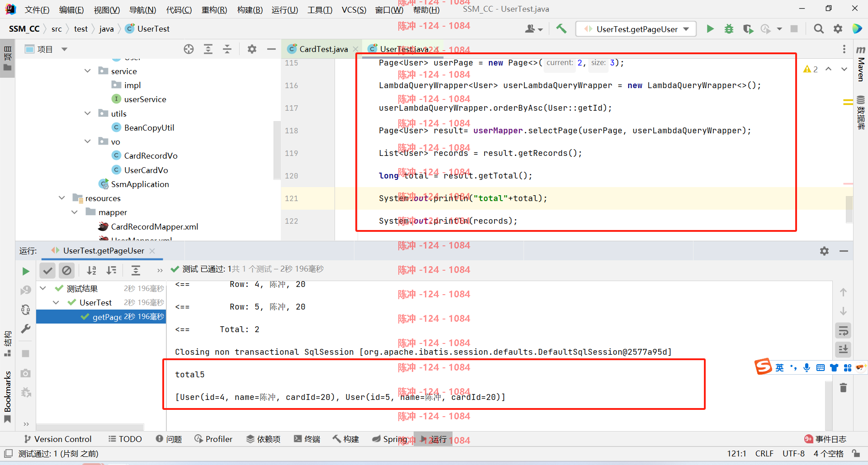This screenshot has width=868, height=465.
Task: Collapse all in Project panel
Action: (227, 49)
